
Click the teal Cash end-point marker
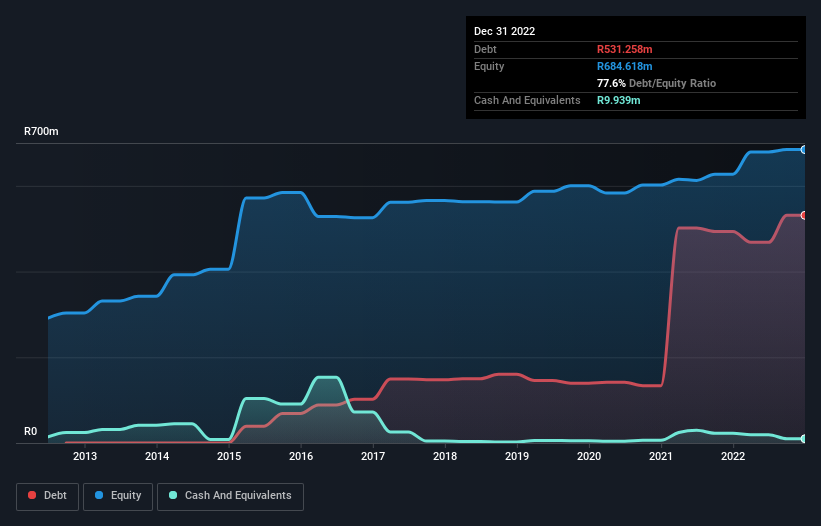[804, 439]
